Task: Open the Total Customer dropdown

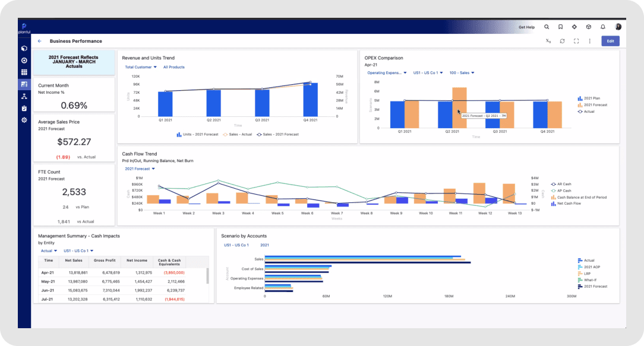Action: 138,67
